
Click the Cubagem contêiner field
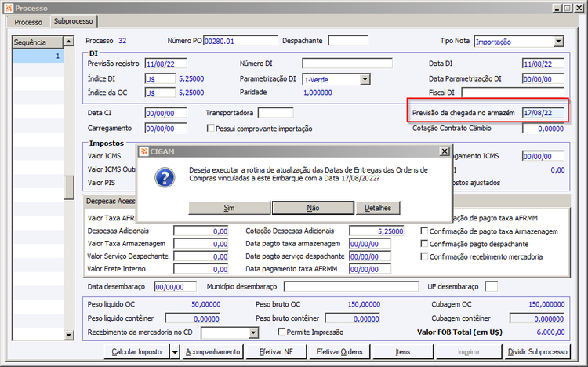(x=537, y=318)
